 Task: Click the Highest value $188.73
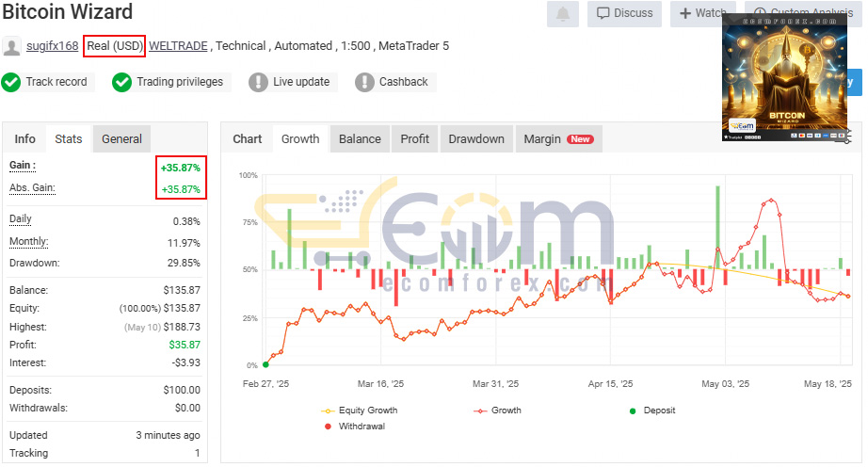pos(182,327)
